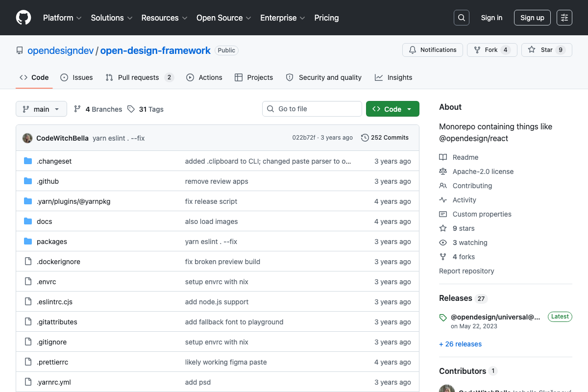Open the green Code dropdown button
Screen dimensions: 588x392
tap(392, 109)
